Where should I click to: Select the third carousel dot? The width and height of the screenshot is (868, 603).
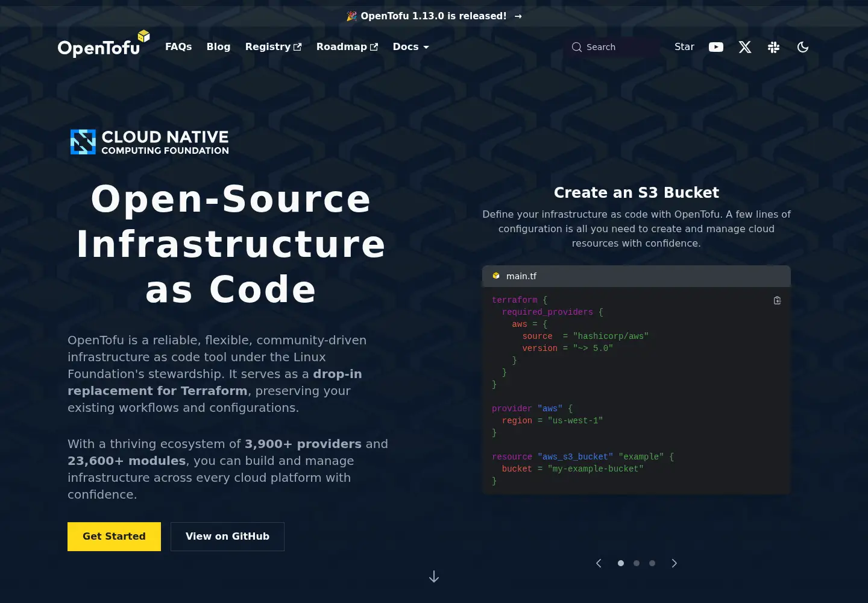click(652, 563)
